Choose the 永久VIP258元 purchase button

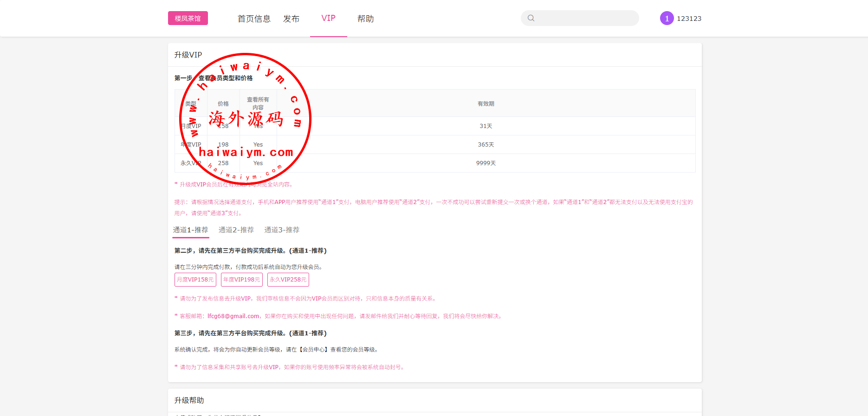(x=288, y=280)
